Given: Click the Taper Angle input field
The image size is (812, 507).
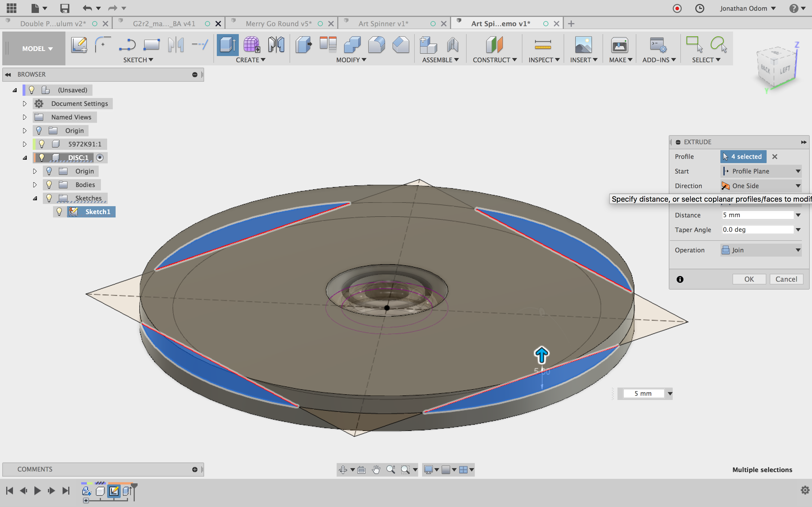Looking at the screenshot, I should point(758,230).
